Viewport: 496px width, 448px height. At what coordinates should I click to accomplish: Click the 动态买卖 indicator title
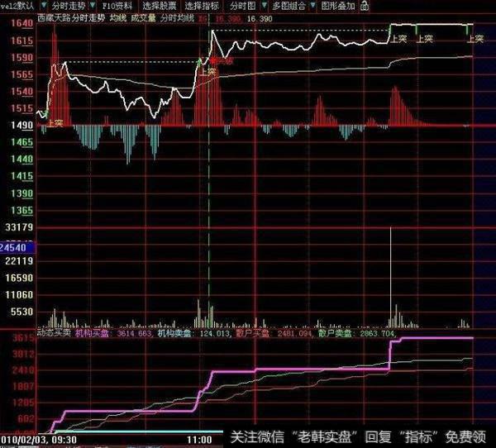click(53, 334)
